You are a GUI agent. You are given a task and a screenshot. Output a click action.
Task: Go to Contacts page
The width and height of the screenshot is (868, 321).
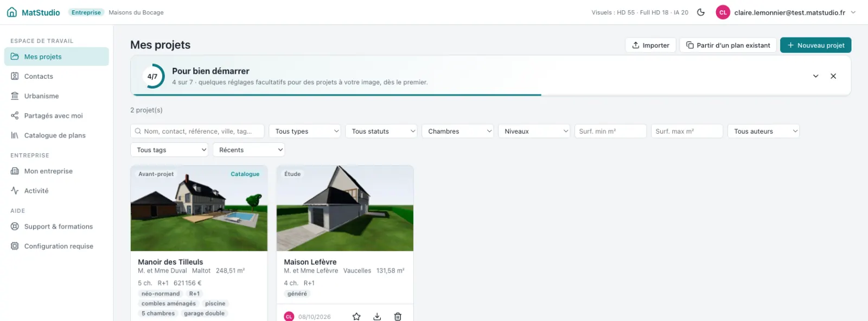tap(56, 77)
